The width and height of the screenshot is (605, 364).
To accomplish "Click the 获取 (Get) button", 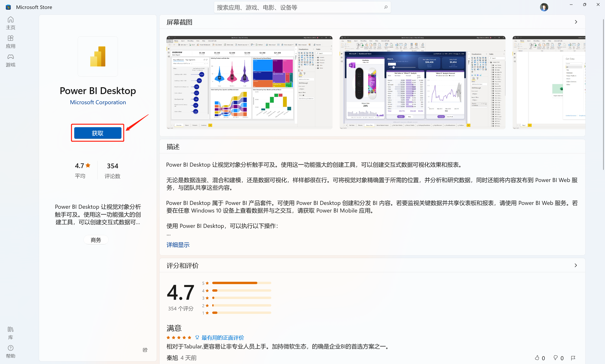I will pos(98,133).
